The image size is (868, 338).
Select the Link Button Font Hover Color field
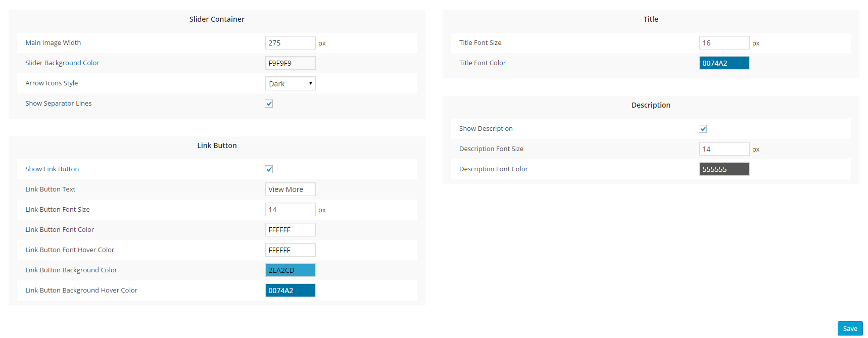tap(291, 250)
